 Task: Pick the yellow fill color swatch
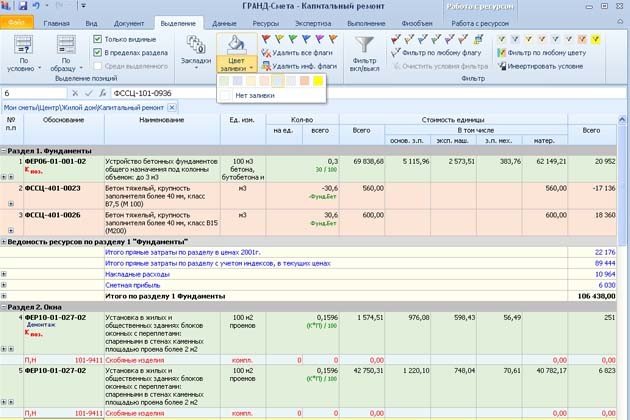coord(317,80)
